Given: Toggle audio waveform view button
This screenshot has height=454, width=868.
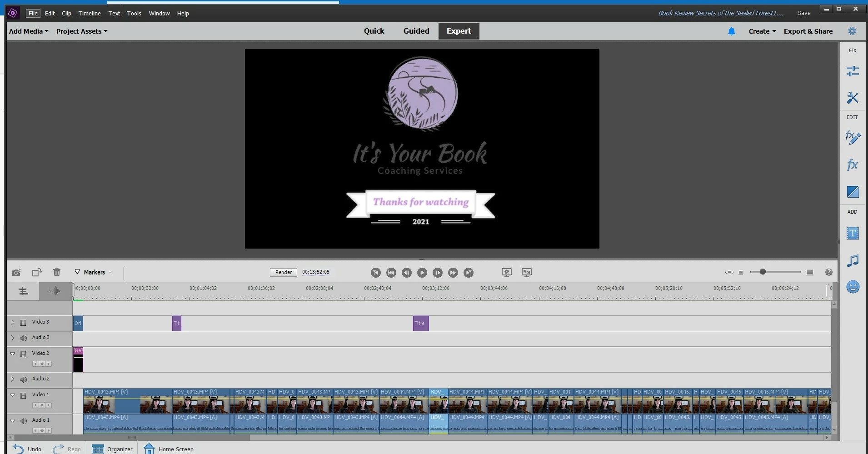Looking at the screenshot, I should [55, 291].
